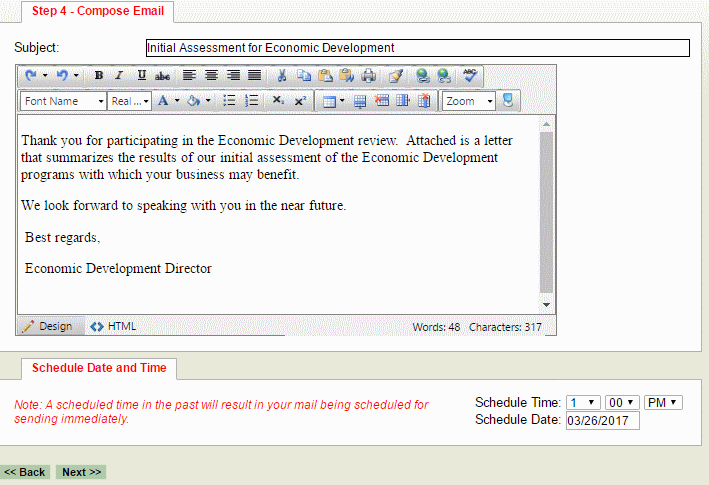Image resolution: width=709 pixels, height=485 pixels.
Task: Click the undo button
Action: [30, 75]
